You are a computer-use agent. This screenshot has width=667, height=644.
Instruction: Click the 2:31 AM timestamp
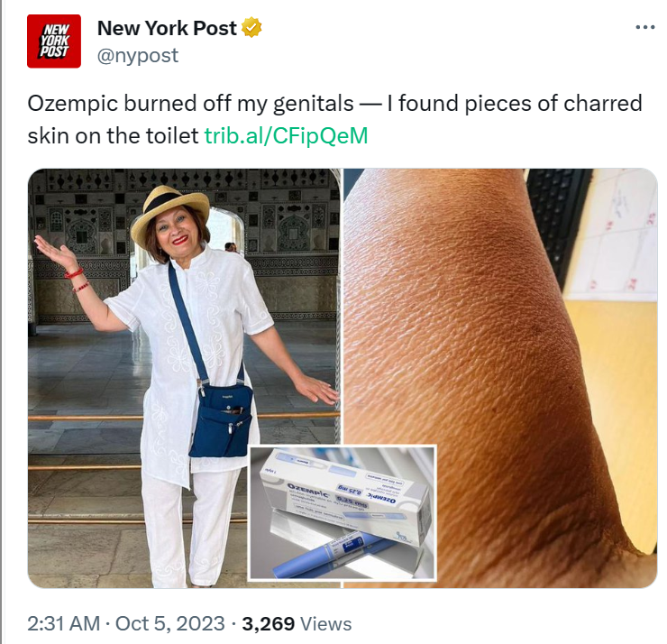tap(64, 624)
